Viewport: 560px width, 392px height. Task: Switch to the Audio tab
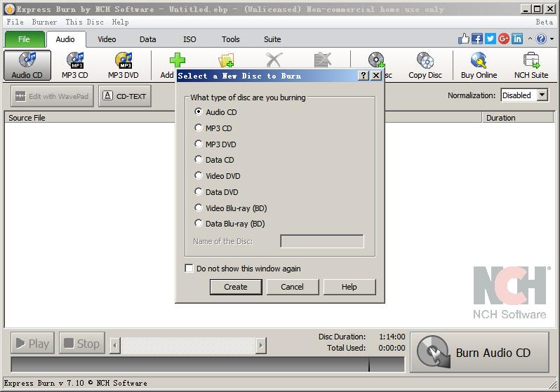click(66, 39)
